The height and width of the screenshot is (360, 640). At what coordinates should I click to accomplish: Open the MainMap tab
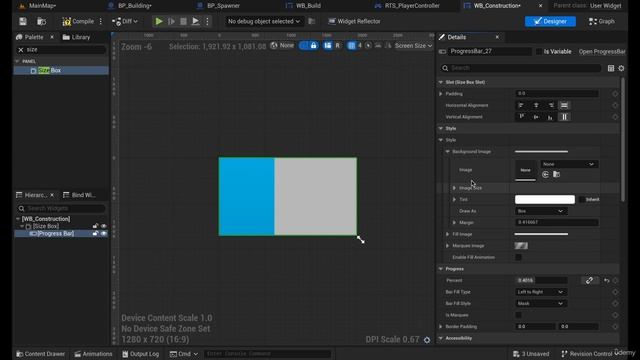[x=38, y=6]
